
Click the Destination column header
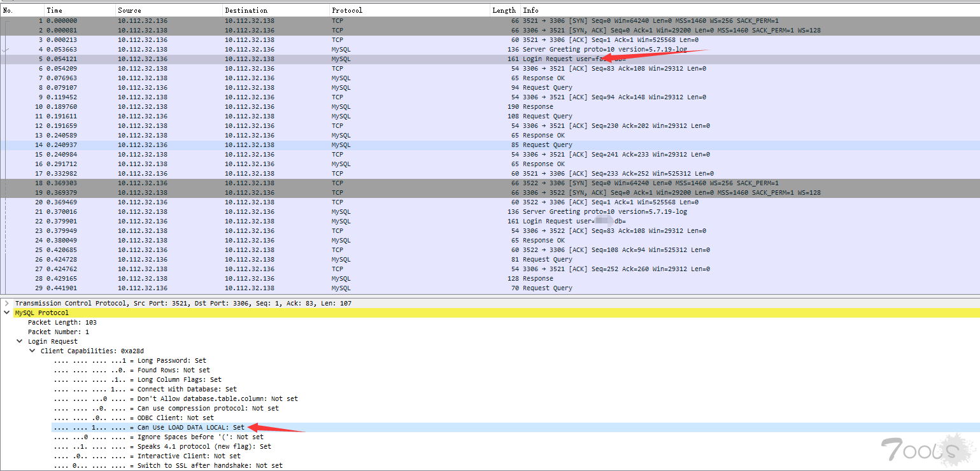tap(276, 10)
